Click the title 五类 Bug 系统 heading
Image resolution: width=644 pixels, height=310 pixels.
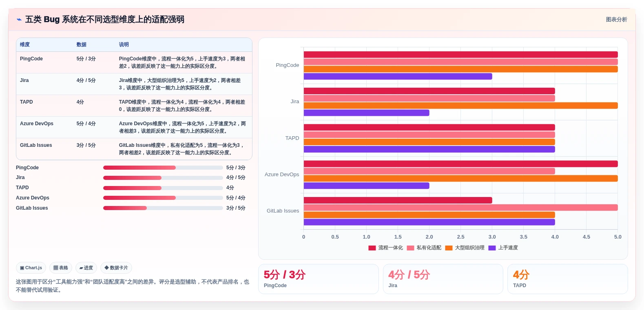click(x=105, y=20)
